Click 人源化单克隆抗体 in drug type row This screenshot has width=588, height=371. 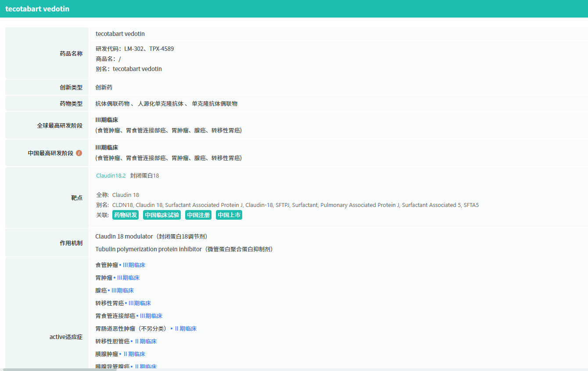[161, 104]
